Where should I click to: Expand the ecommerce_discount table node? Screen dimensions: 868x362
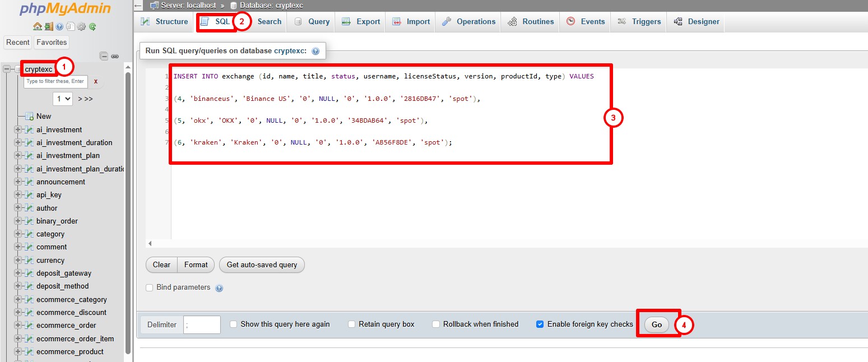[x=18, y=312]
